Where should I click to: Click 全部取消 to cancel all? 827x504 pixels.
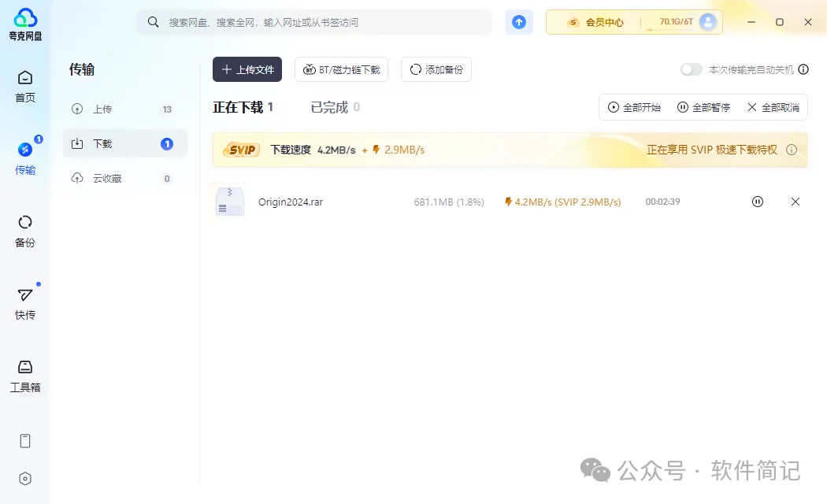773,108
